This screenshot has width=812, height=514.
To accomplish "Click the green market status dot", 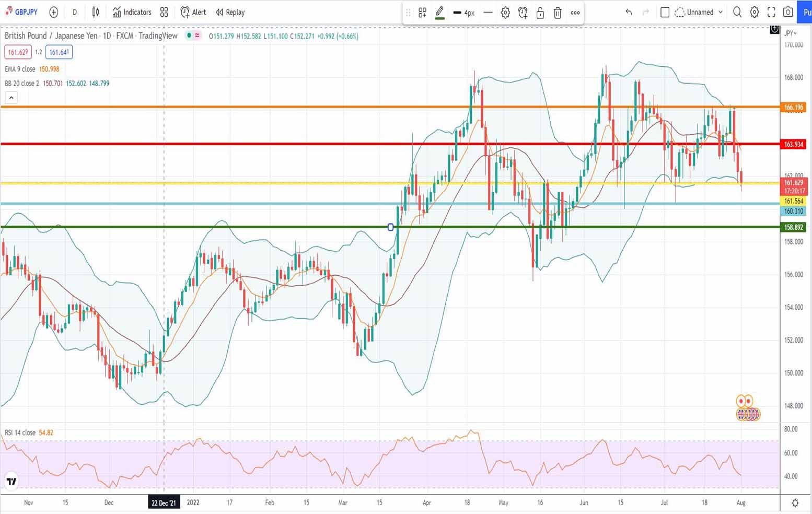I will click(x=189, y=36).
